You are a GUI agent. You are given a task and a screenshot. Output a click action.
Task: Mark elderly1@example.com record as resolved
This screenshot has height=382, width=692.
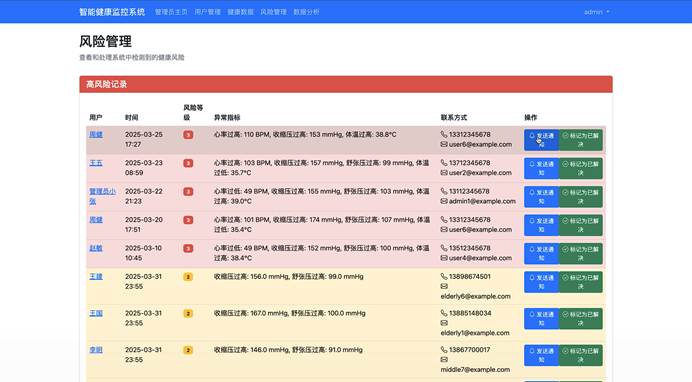581,318
